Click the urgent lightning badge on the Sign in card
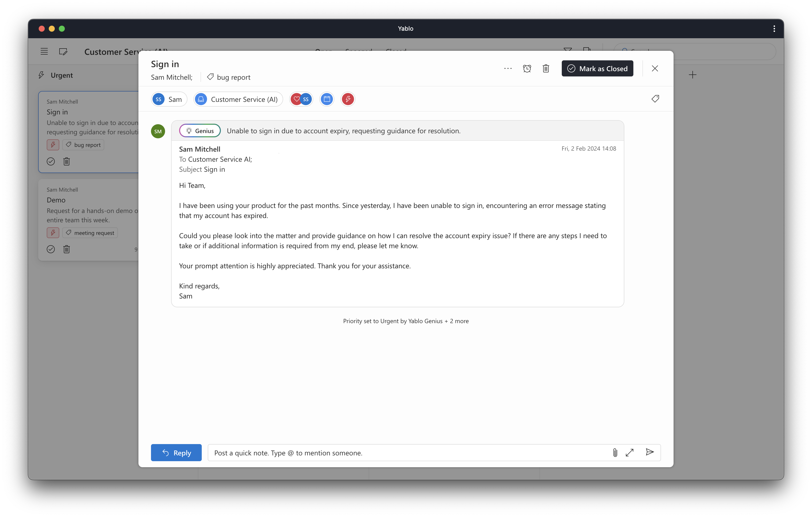Image resolution: width=812 pixels, height=517 pixels. (53, 145)
